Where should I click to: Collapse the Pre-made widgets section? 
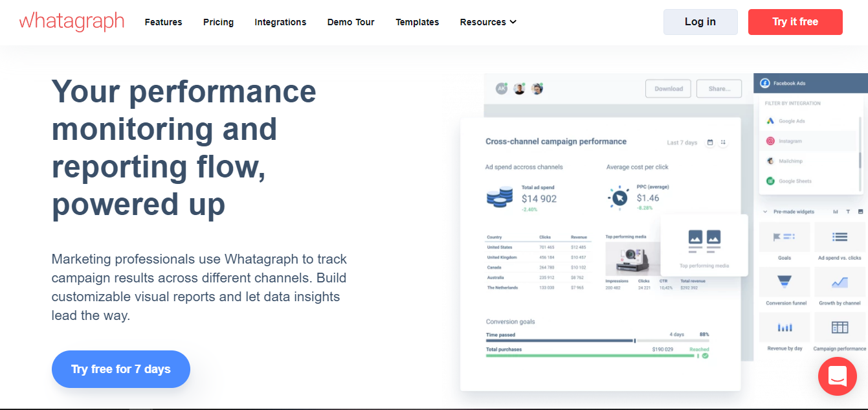tap(765, 212)
